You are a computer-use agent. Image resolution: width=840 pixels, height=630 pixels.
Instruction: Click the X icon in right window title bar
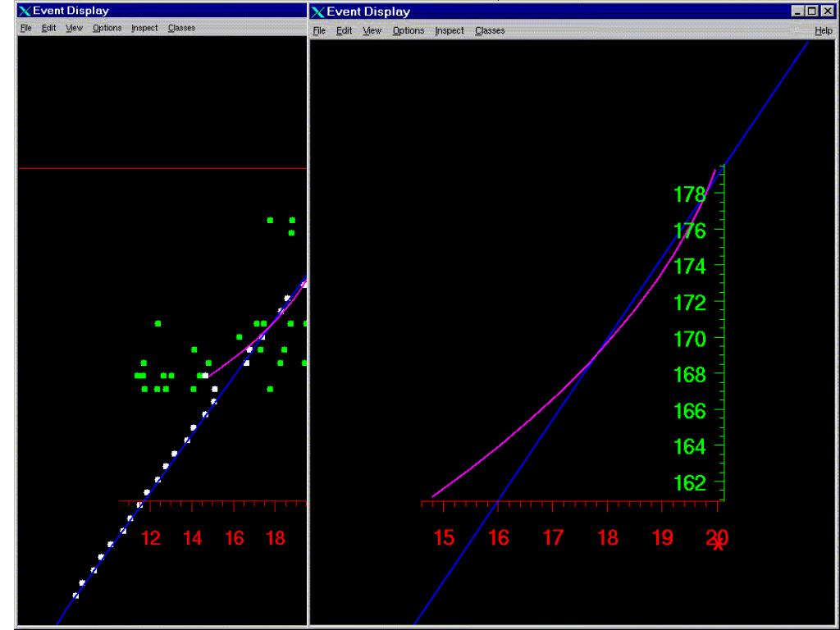tap(317, 11)
